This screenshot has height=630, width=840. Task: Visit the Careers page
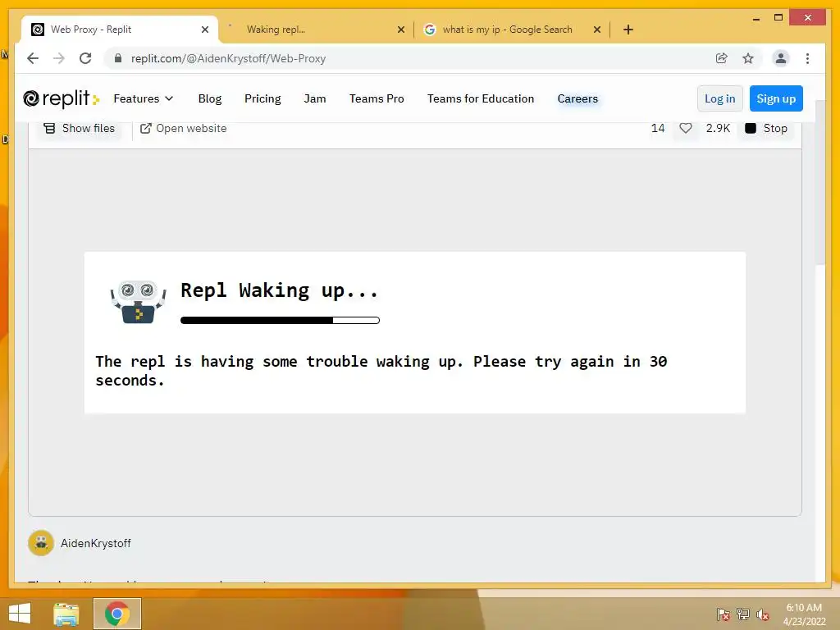pyautogui.click(x=577, y=98)
